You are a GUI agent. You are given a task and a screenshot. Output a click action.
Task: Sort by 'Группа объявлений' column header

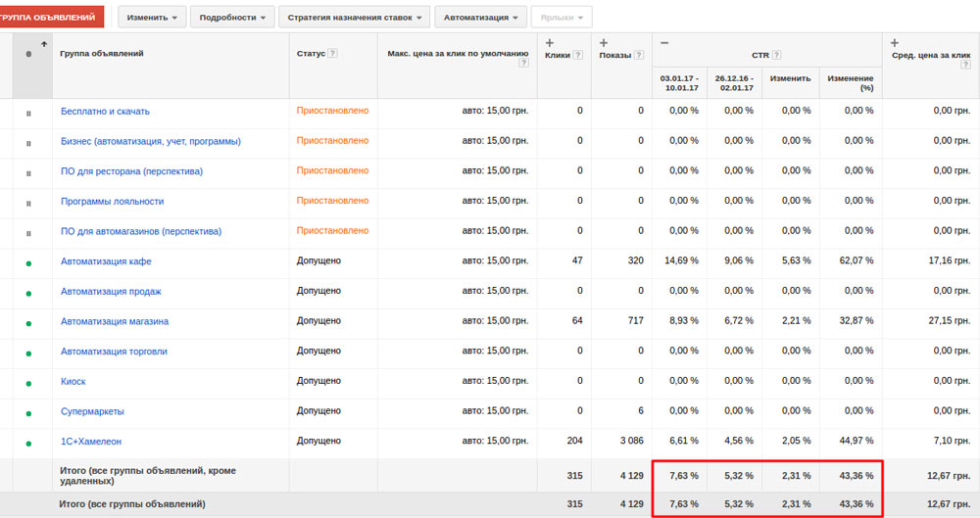pos(102,53)
